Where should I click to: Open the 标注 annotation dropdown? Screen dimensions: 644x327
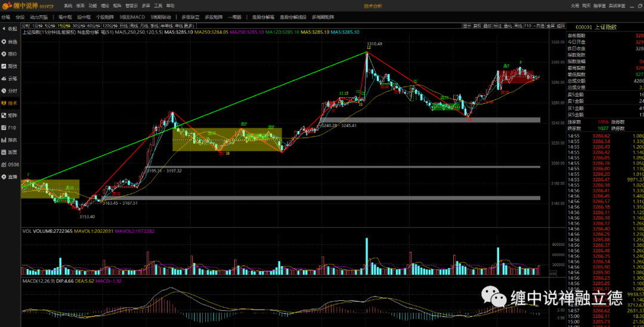(x=497, y=26)
